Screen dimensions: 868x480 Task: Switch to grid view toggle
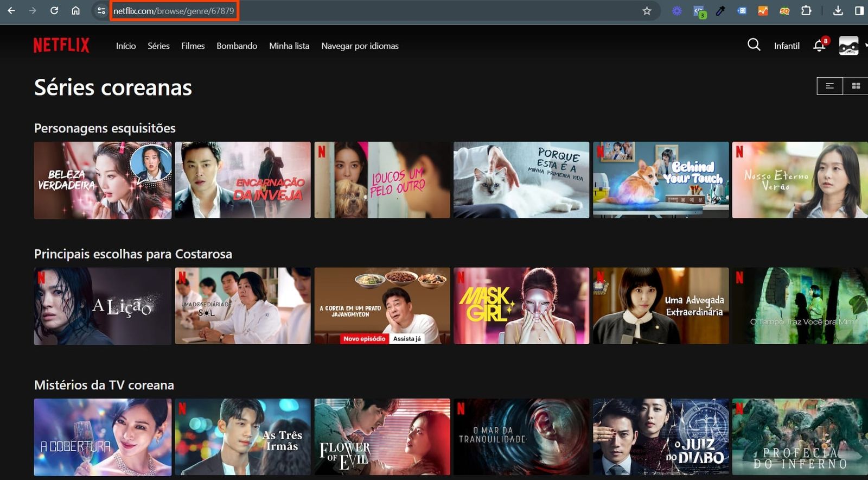click(x=856, y=86)
